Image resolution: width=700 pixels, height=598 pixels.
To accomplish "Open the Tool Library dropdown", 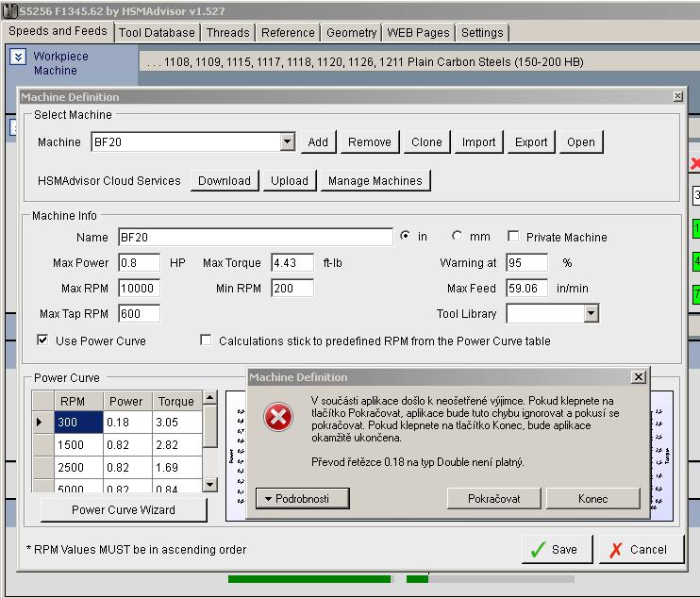I will point(591,313).
